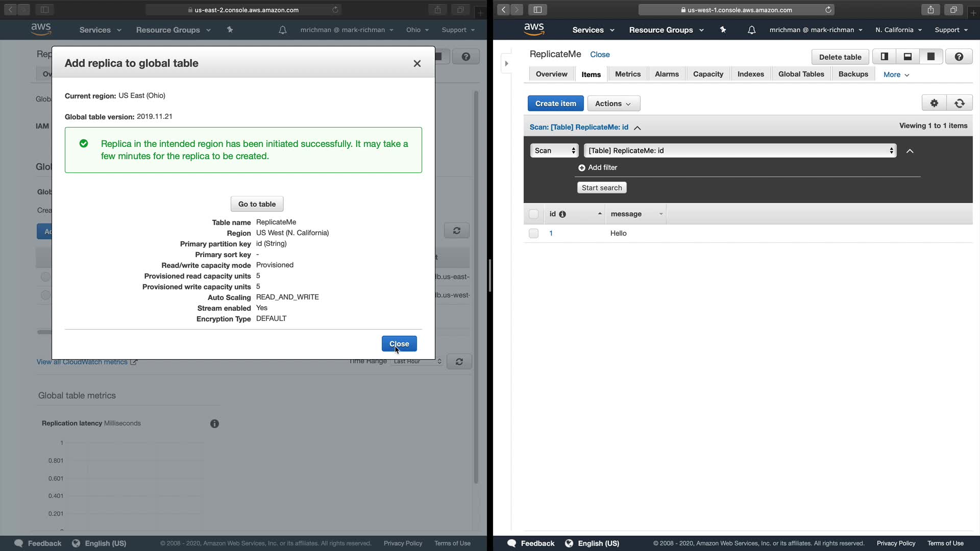
Task: Click the blue Create item button
Action: coord(555,104)
